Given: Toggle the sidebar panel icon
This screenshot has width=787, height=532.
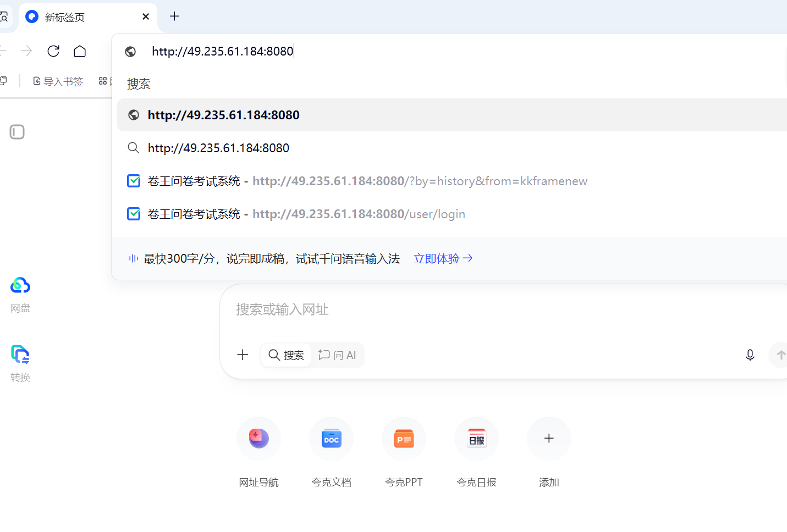Looking at the screenshot, I should pyautogui.click(x=17, y=132).
